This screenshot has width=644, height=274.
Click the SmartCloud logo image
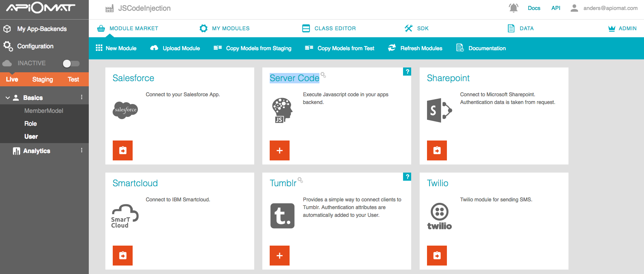(125, 216)
